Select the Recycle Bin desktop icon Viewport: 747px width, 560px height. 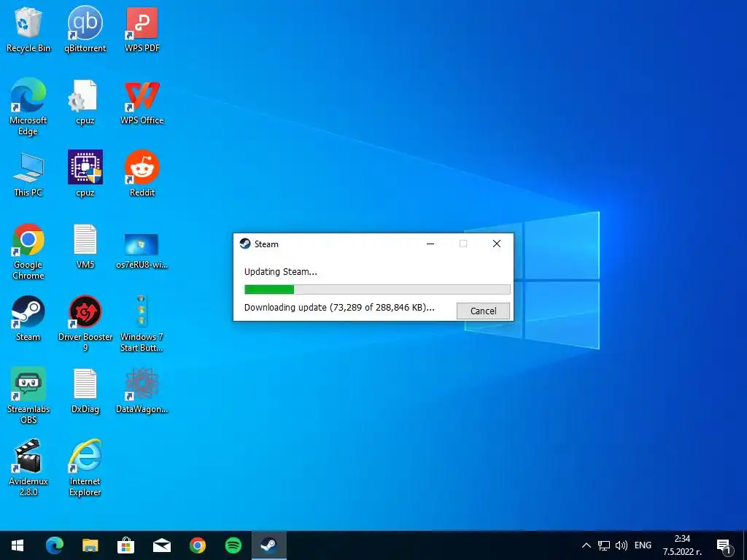click(x=28, y=30)
